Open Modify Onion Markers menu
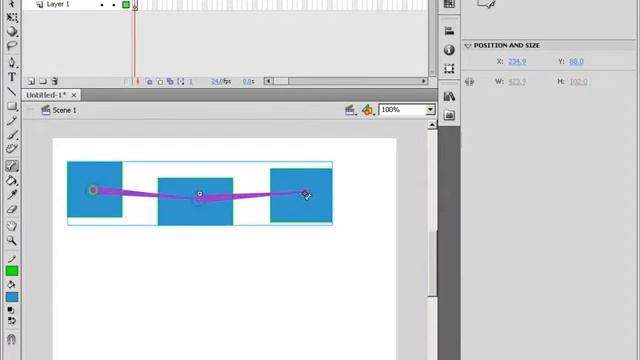 [x=181, y=82]
